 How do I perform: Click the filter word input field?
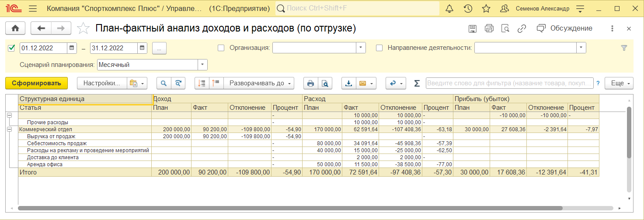coord(510,83)
